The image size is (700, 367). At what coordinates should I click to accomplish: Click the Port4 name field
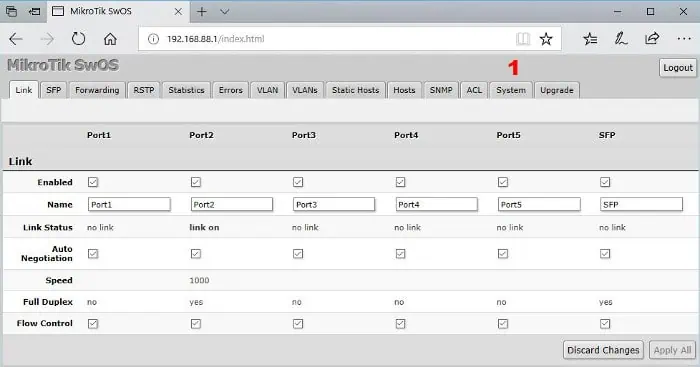[x=436, y=204]
